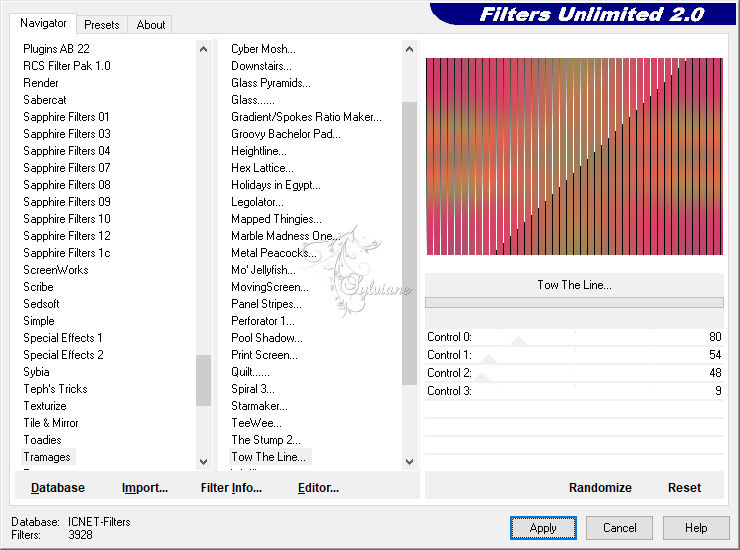
Task: Select the Sedsoft category
Action: coord(41,304)
